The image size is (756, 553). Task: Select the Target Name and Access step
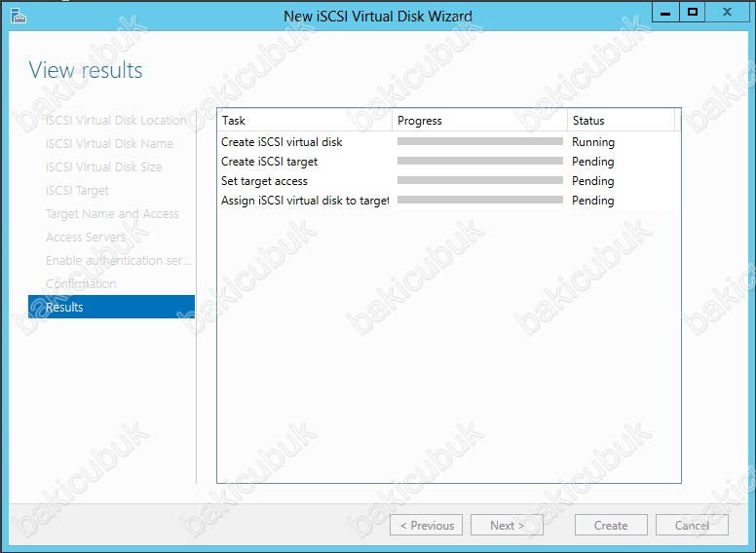point(112,214)
